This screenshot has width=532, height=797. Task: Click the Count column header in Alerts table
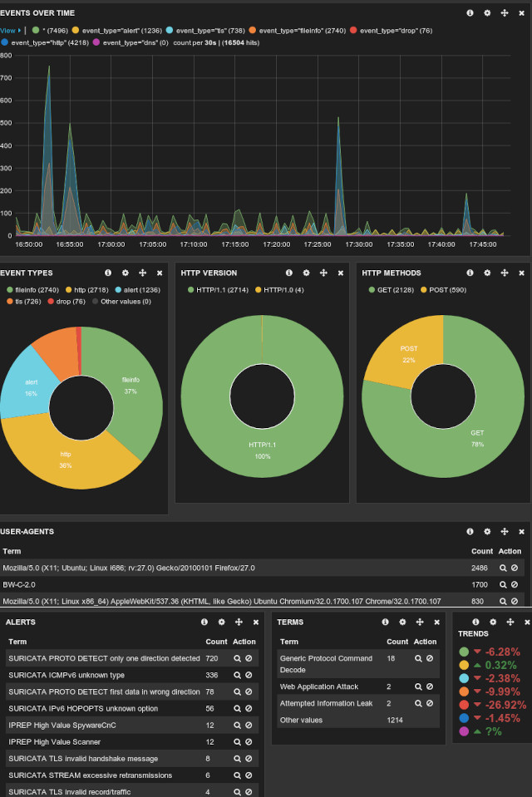216,642
